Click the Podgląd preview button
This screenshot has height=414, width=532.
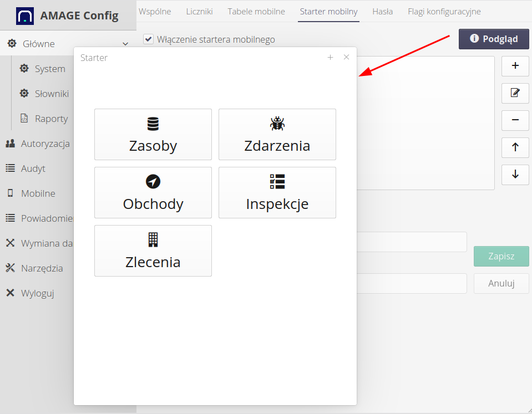click(494, 39)
